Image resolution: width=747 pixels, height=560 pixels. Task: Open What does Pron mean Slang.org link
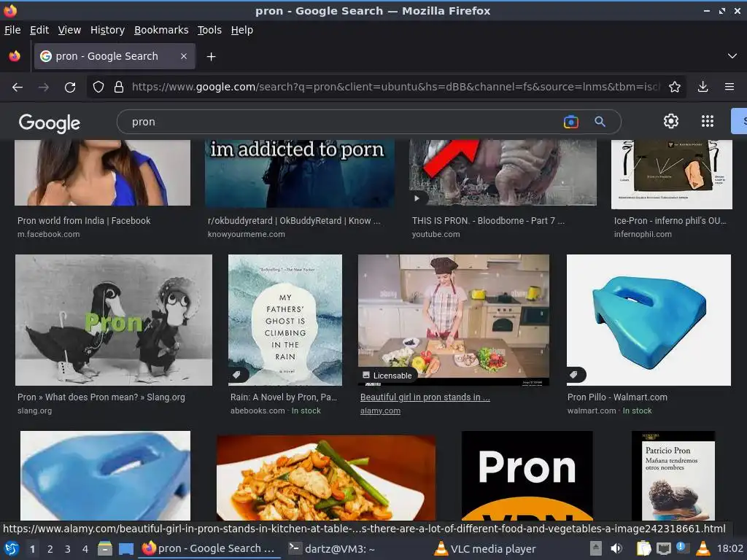pos(101,397)
